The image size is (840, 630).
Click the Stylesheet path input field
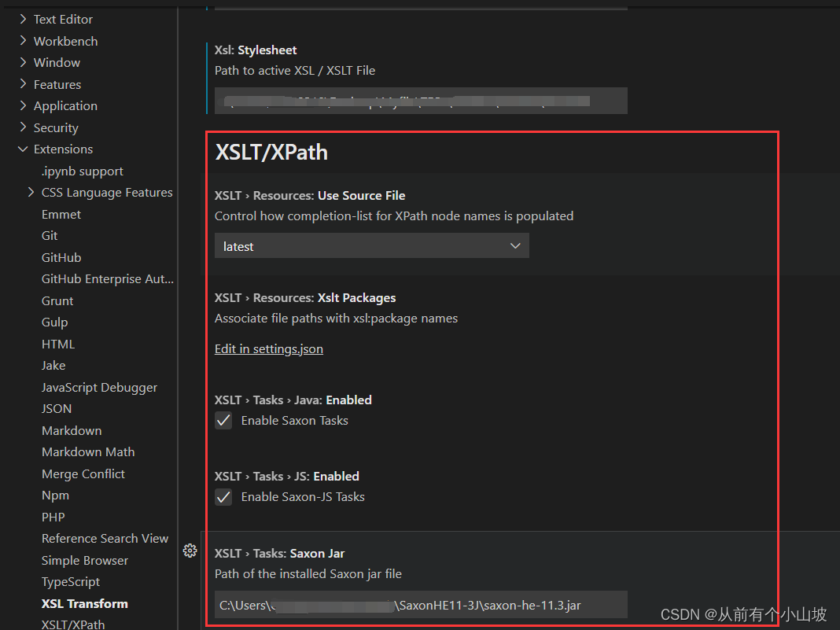click(421, 100)
